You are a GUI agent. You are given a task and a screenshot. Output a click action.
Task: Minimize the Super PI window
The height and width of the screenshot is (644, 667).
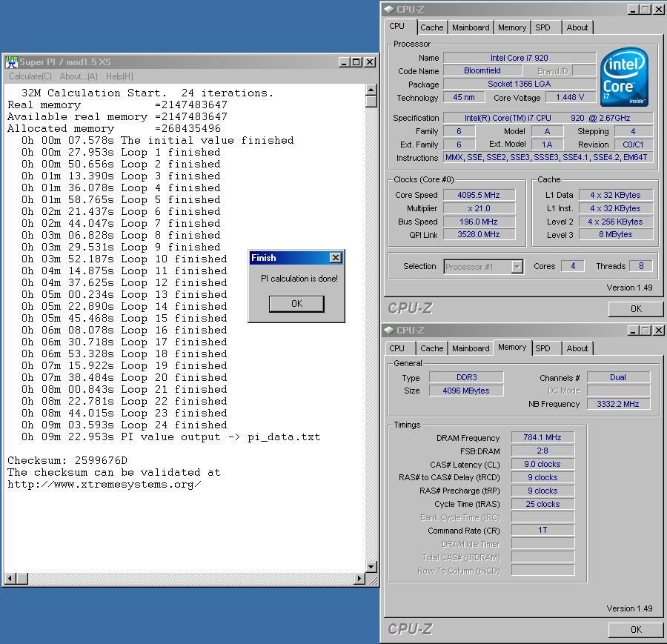click(x=345, y=62)
